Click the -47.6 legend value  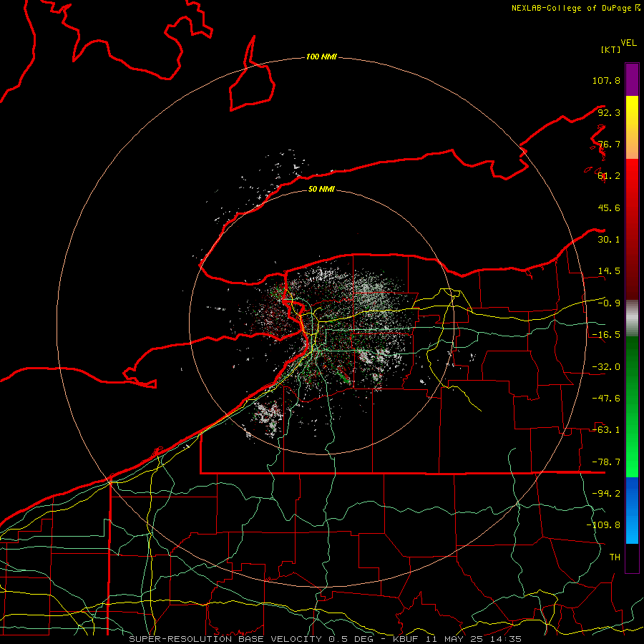click(606, 399)
